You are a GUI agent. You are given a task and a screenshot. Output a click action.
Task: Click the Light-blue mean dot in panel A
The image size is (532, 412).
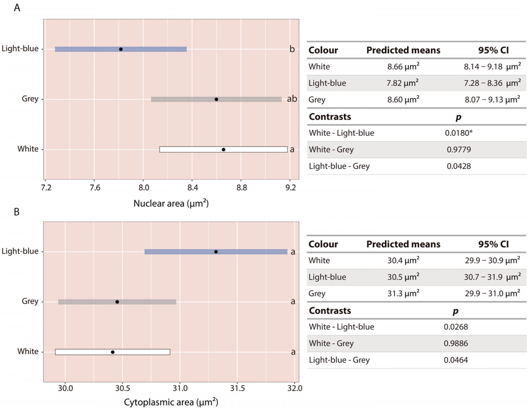pos(121,49)
